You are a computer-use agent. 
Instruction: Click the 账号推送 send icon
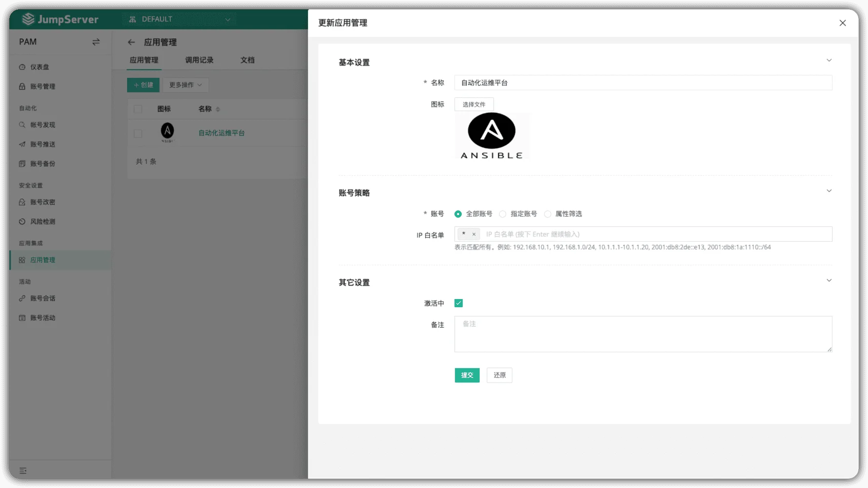[x=22, y=144]
